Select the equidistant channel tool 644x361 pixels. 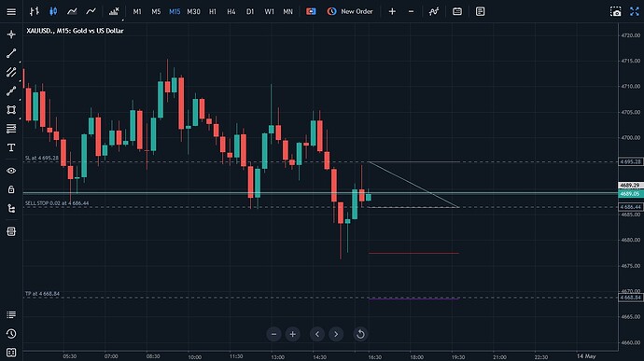tap(11, 72)
